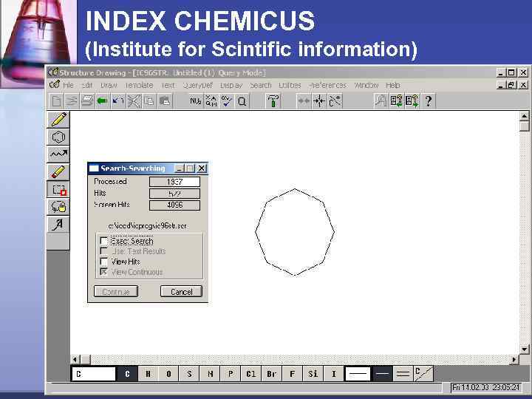Click the NO2 group toolbar icon
The width and height of the screenshot is (532, 399).
coord(195,101)
